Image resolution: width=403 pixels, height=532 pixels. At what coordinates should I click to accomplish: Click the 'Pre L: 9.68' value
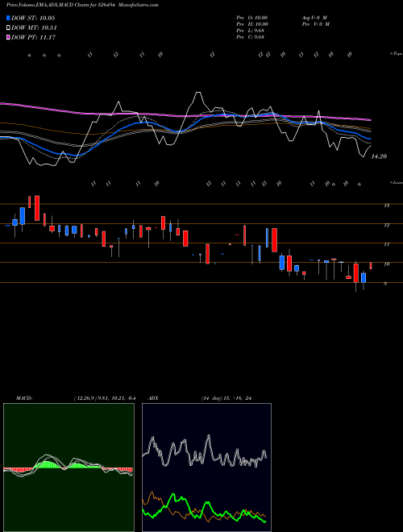coord(251,31)
